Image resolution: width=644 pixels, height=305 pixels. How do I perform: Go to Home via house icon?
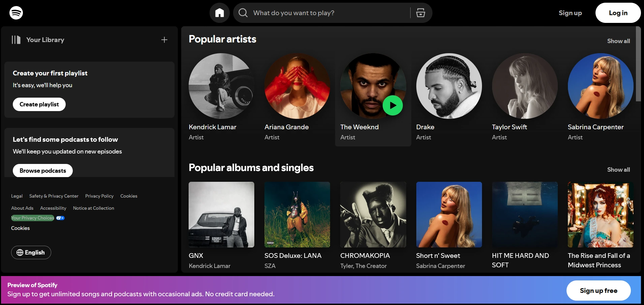[220, 13]
